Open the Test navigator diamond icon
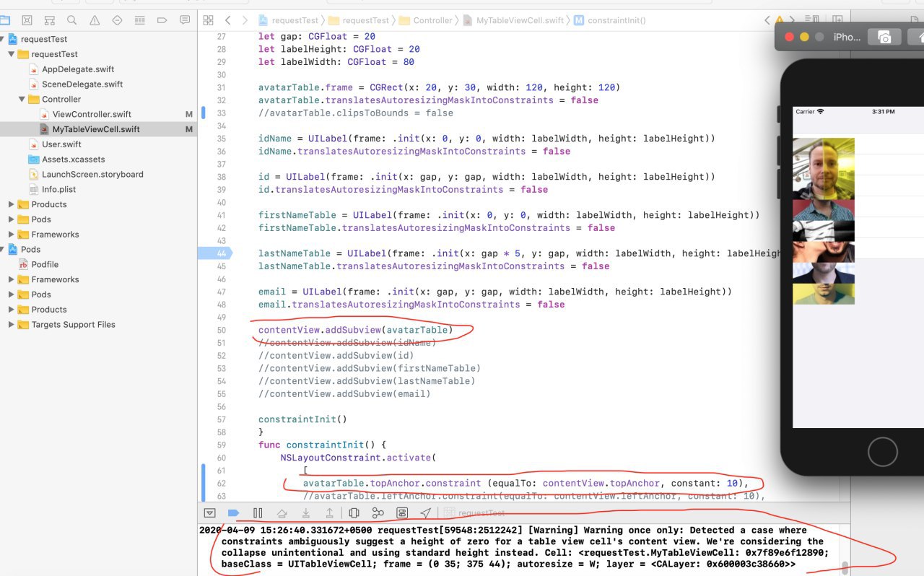Viewport: 924px width, 576px height. [117, 20]
